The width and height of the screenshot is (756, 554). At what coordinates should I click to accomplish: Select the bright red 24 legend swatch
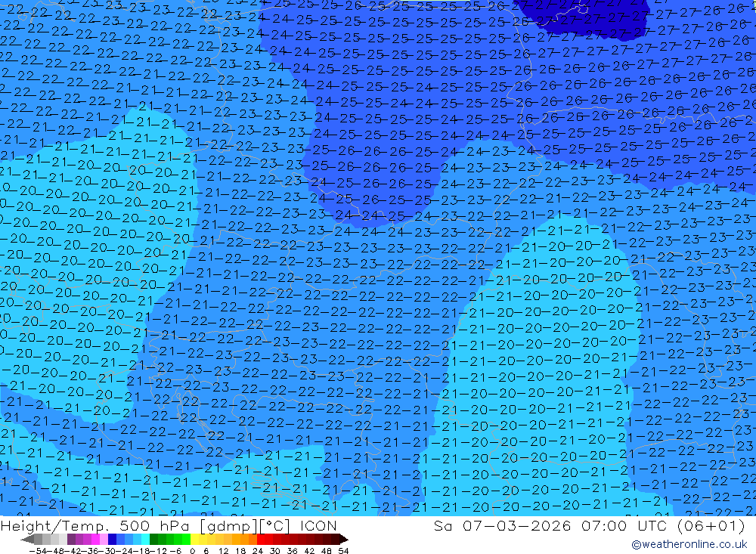coord(261,539)
